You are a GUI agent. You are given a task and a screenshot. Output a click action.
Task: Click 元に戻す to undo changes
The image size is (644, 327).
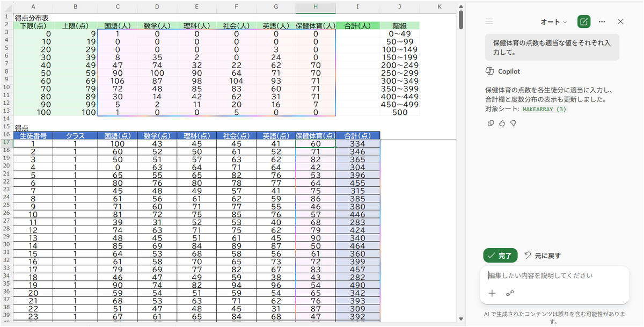pyautogui.click(x=542, y=256)
